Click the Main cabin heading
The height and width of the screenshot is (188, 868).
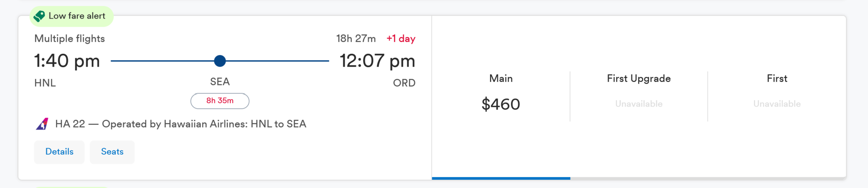pyautogui.click(x=501, y=78)
